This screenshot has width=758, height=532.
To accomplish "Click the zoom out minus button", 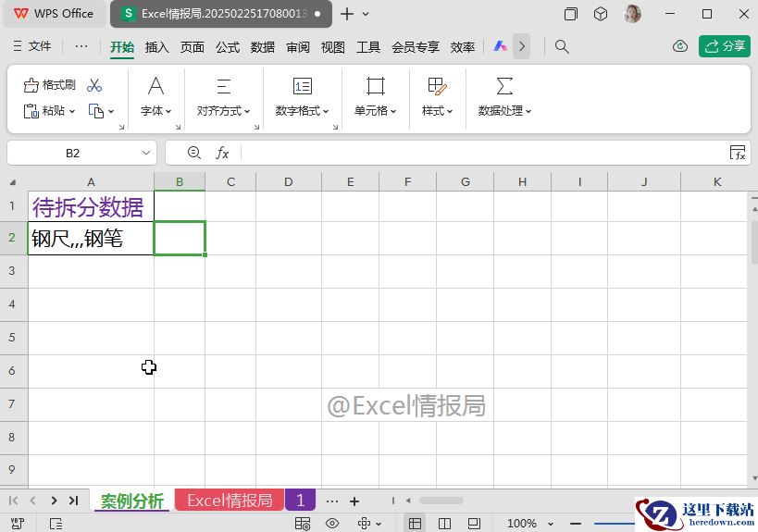I will coord(576,524).
